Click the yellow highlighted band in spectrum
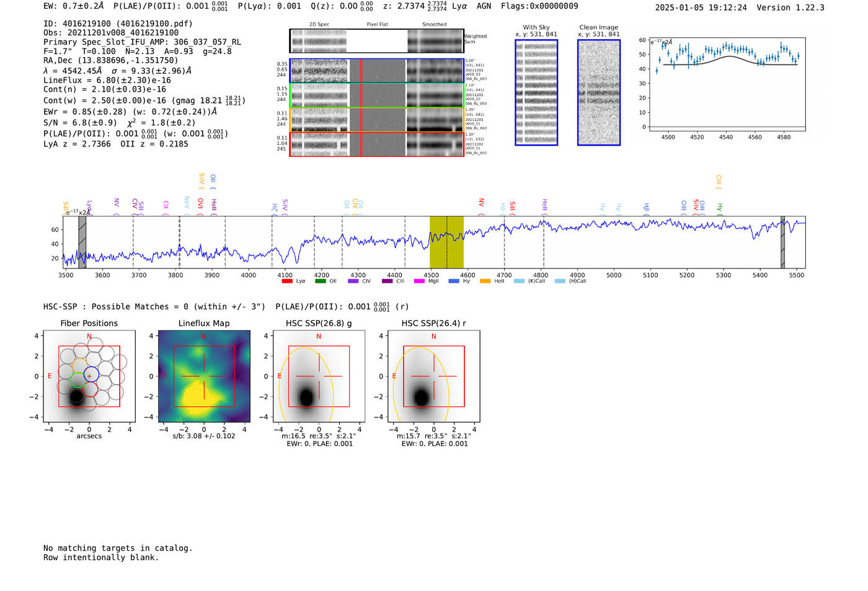The height and width of the screenshot is (591, 868). 446,242
